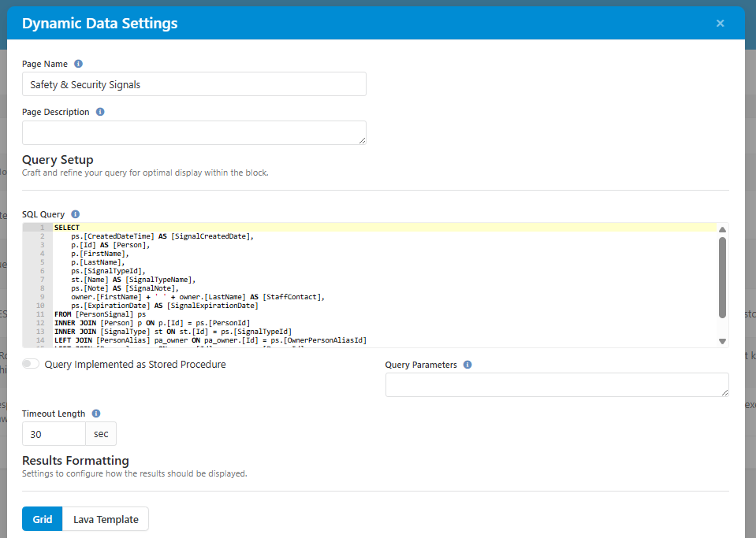756x538 pixels.
Task: Switch to Lava Template formatting
Action: [106, 519]
